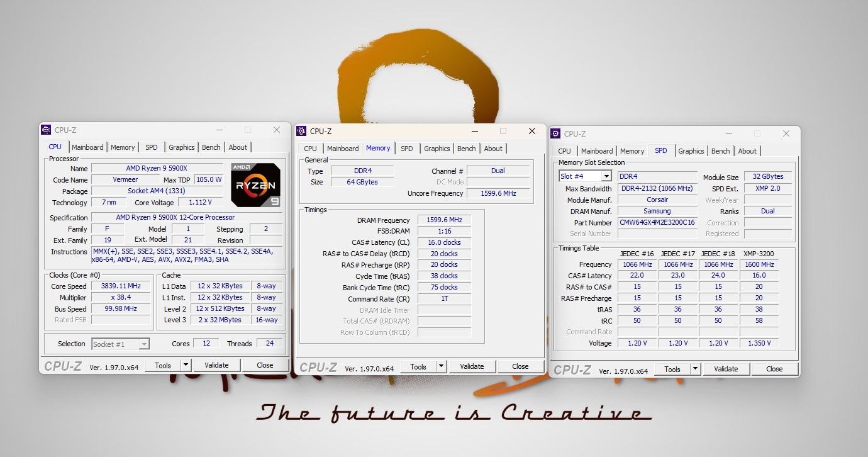868x457 pixels.
Task: Click Close button in left CPU window
Action: (265, 365)
